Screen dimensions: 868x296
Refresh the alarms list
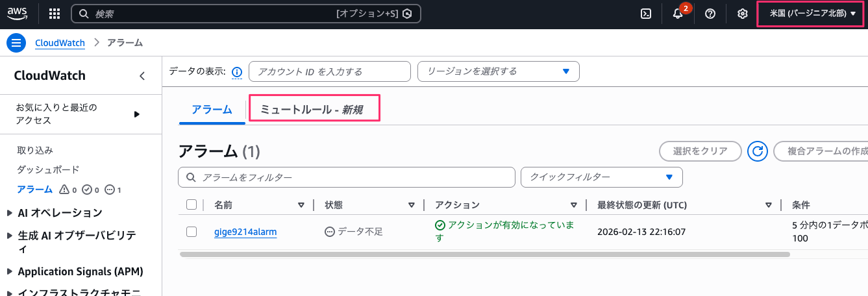758,151
